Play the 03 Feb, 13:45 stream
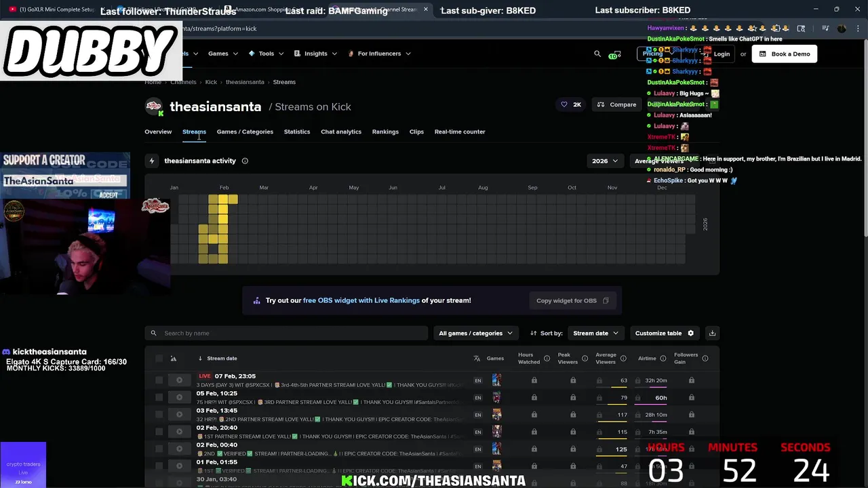The image size is (868, 488). point(179,415)
